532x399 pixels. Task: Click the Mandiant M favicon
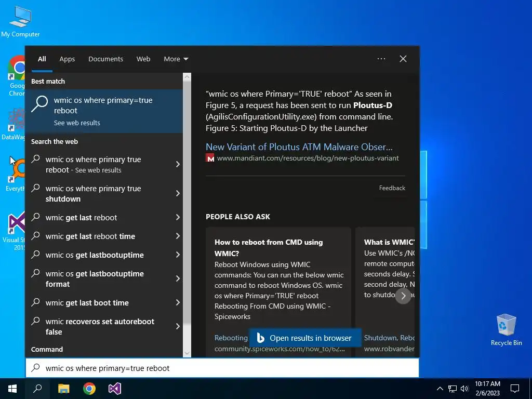click(x=210, y=158)
